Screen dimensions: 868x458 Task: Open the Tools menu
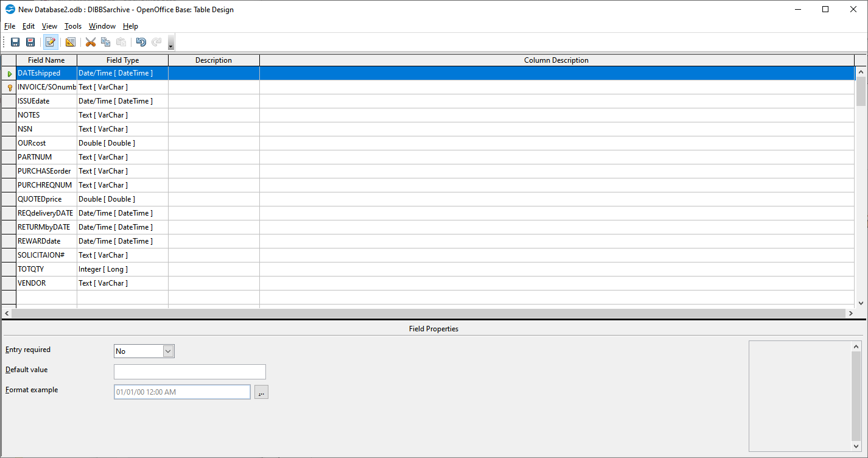[x=73, y=26]
